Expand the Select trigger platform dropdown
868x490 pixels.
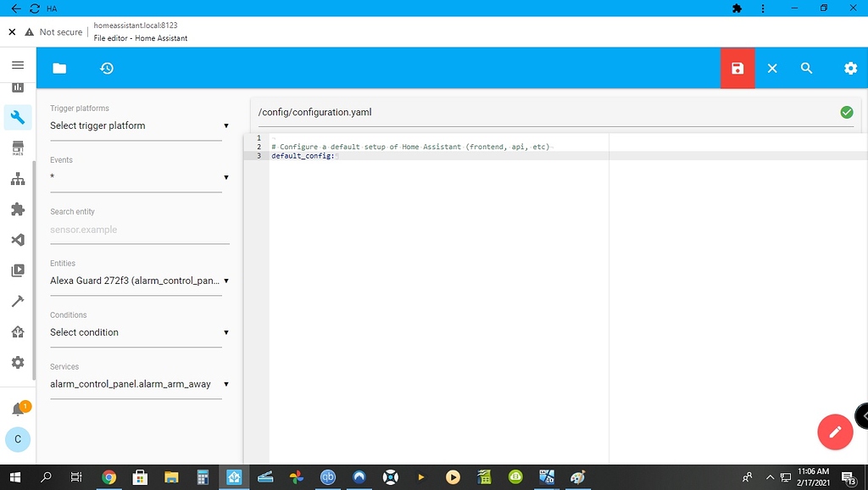coord(138,125)
